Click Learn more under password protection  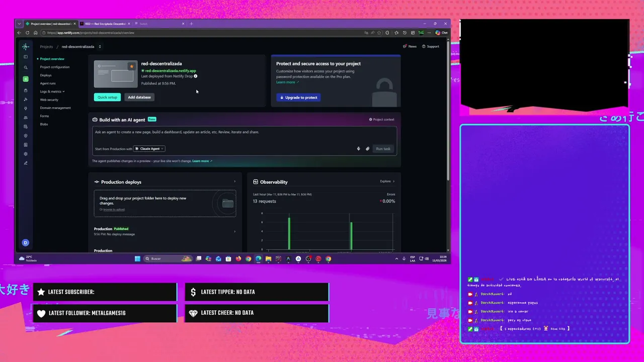(287, 82)
